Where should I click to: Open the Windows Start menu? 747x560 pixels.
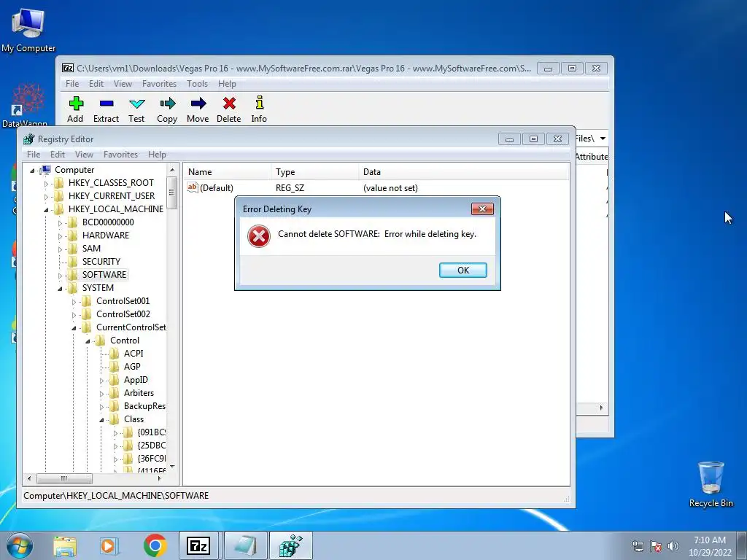[x=19, y=545]
